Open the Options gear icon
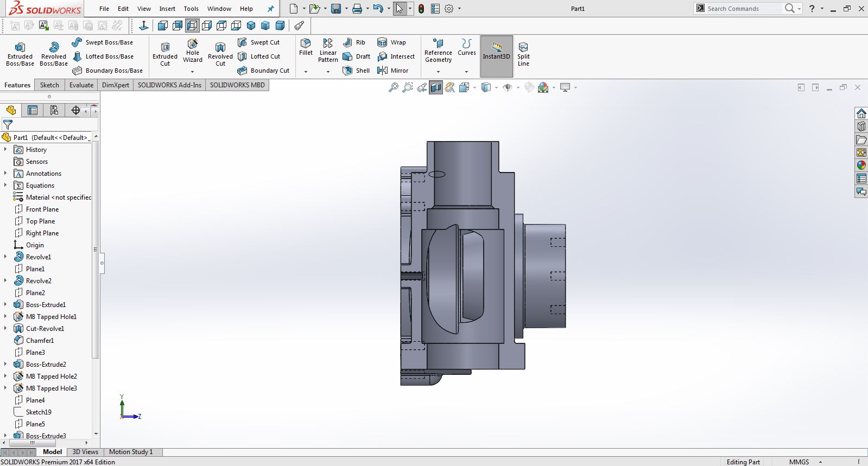 point(449,9)
